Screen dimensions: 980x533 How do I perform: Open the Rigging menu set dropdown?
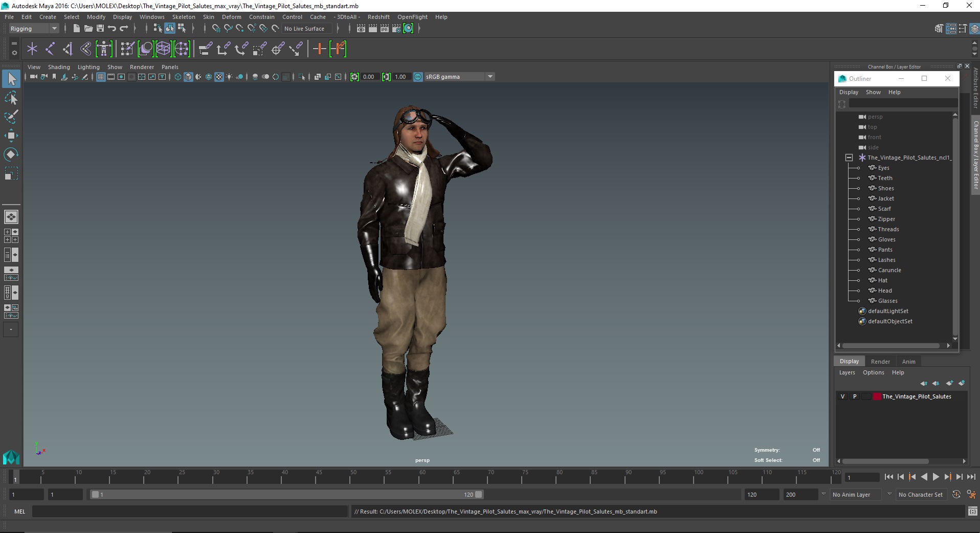(x=34, y=29)
